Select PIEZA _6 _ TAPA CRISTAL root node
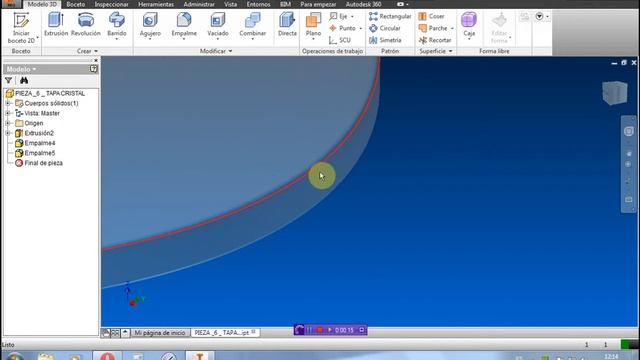 coord(50,93)
